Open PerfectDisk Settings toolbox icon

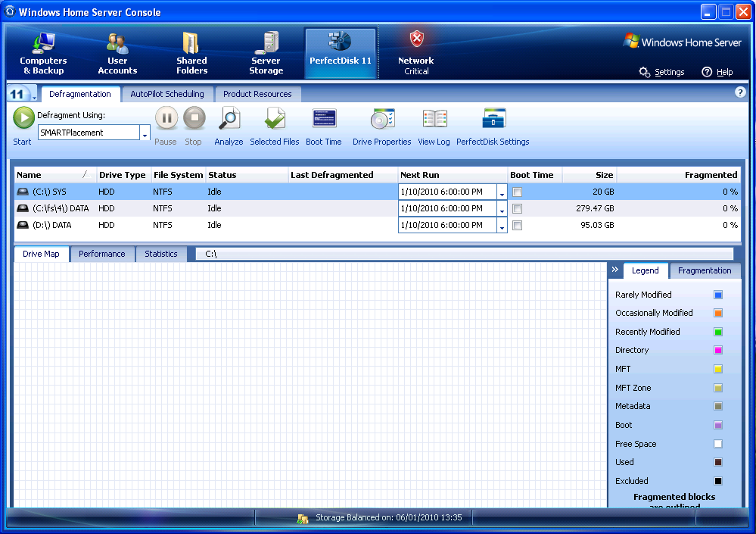tap(493, 118)
